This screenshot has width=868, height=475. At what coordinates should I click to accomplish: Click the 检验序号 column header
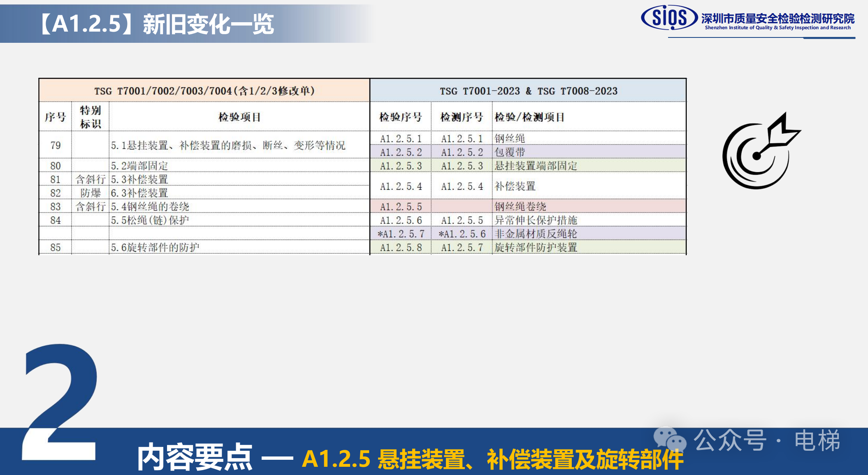pos(400,117)
